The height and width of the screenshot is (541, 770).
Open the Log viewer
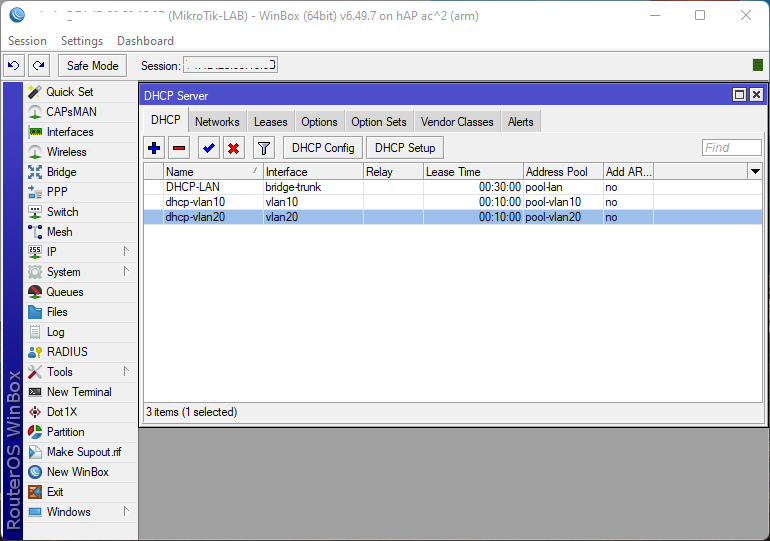[81, 332]
